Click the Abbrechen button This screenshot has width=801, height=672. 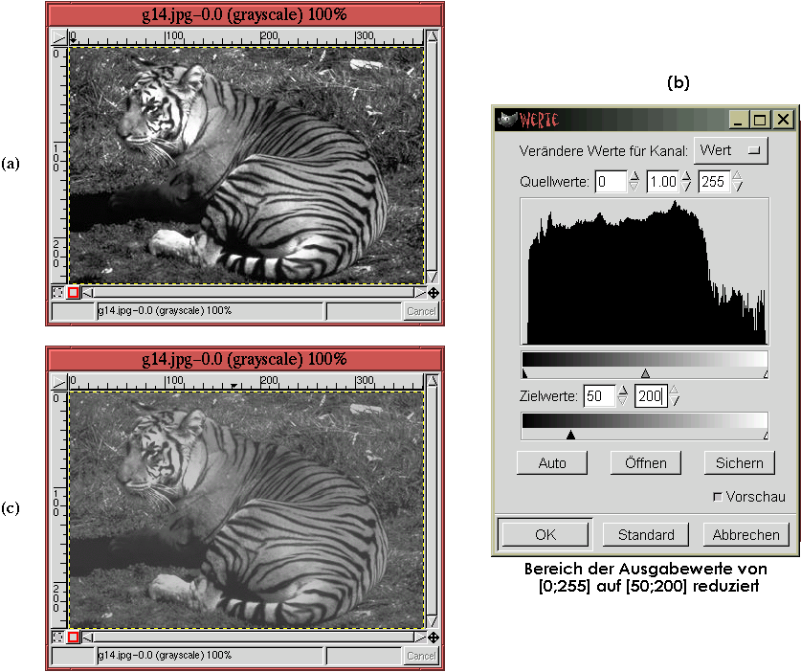(746, 534)
